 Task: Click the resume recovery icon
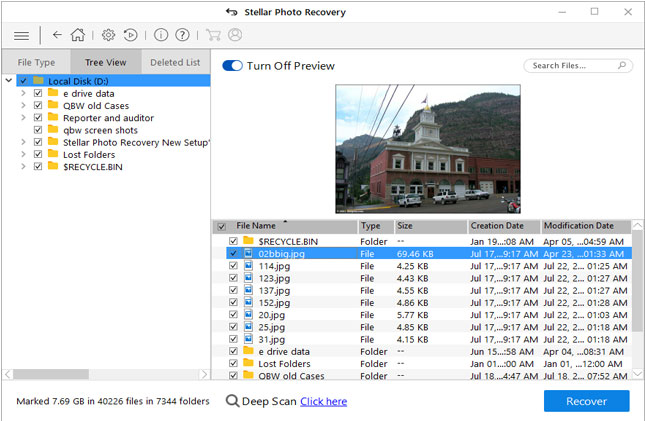coord(130,35)
